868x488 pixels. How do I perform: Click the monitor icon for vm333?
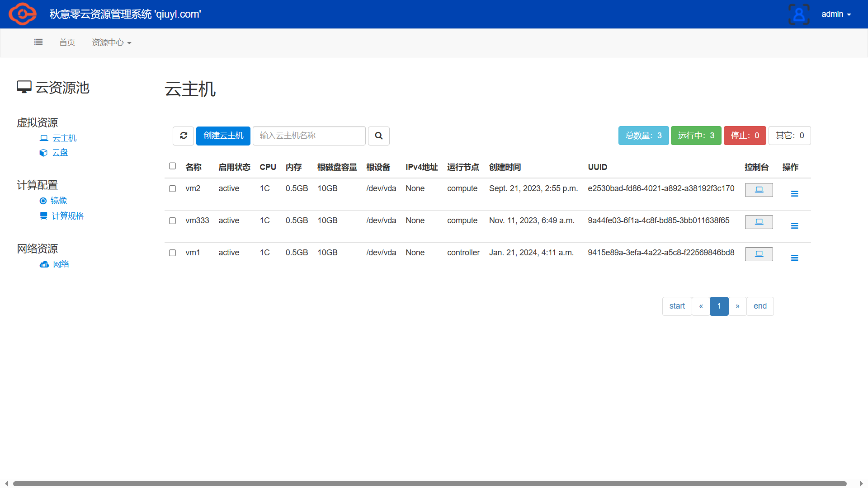pos(759,221)
